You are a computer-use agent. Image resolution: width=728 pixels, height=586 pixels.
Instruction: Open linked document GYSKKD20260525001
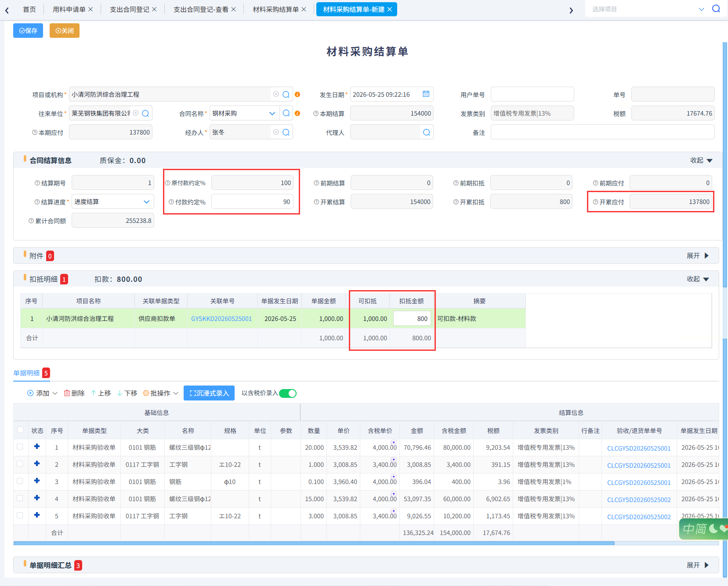(221, 319)
